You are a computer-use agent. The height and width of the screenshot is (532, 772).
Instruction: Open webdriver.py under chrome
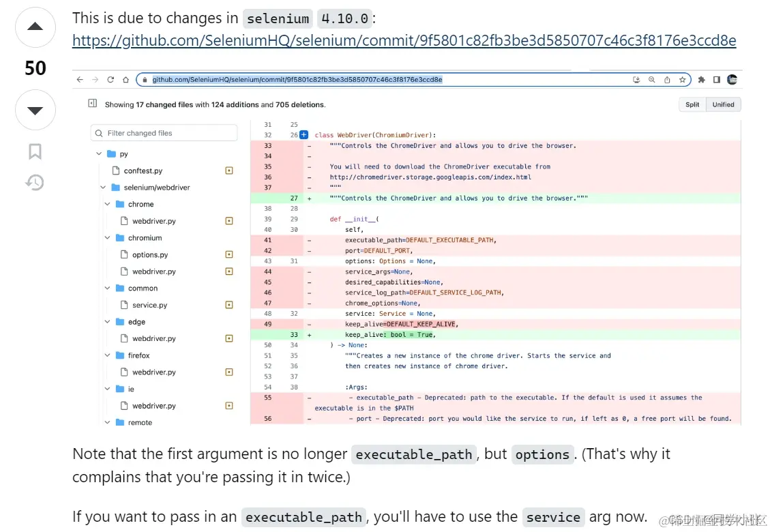pos(153,221)
